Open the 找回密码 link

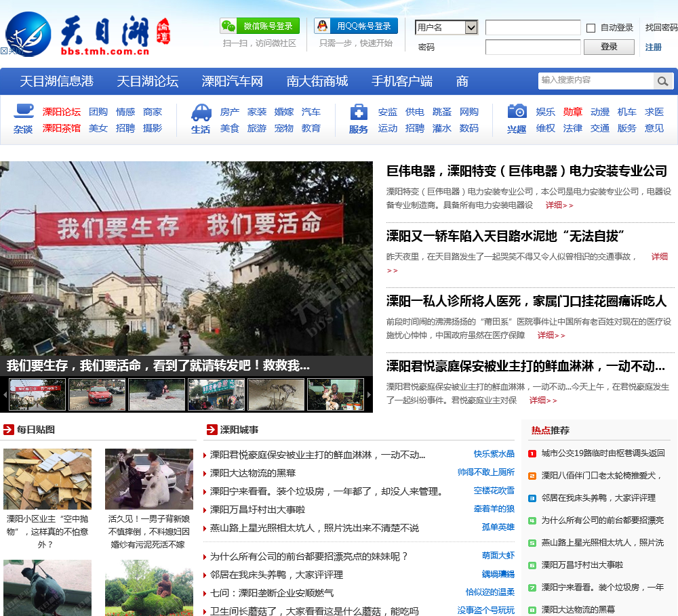click(x=661, y=28)
